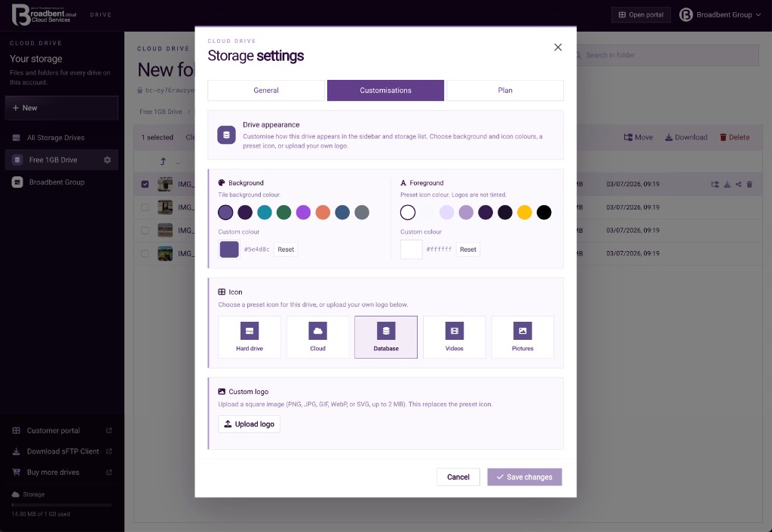Check the fourth file row checkbox
The width and height of the screenshot is (772, 532).
coord(145,253)
